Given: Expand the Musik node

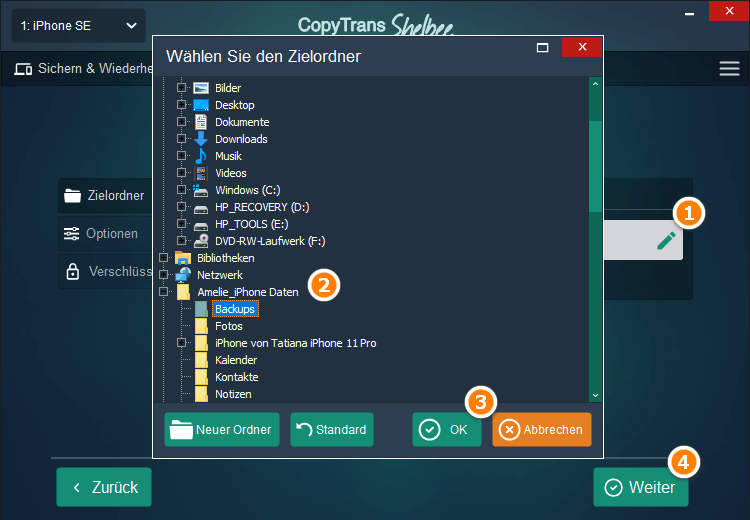Looking at the screenshot, I should [x=181, y=155].
